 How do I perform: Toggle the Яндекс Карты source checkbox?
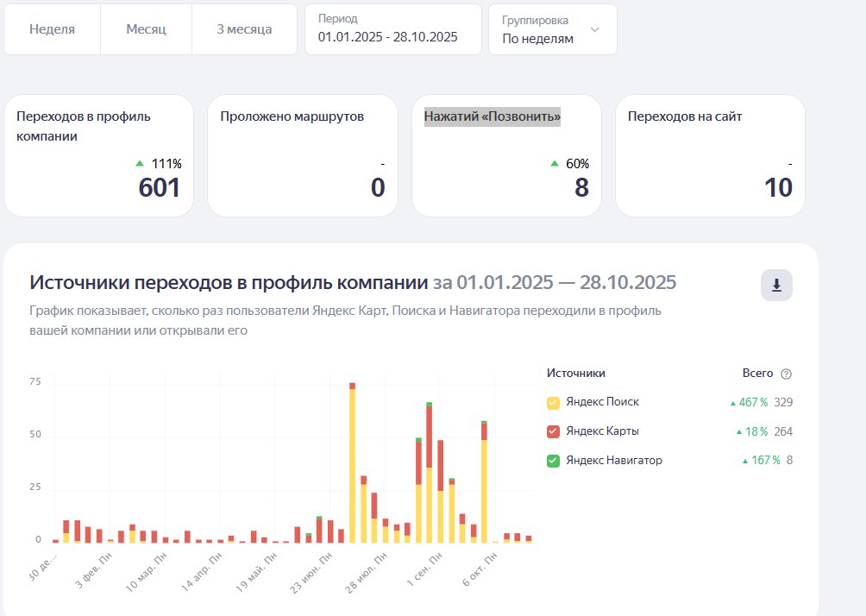point(554,431)
